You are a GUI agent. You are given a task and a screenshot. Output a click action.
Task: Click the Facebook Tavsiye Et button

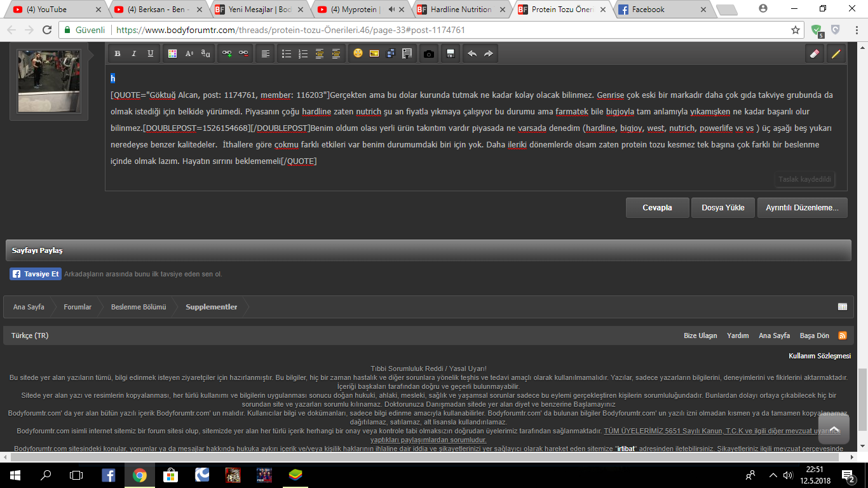(36, 274)
